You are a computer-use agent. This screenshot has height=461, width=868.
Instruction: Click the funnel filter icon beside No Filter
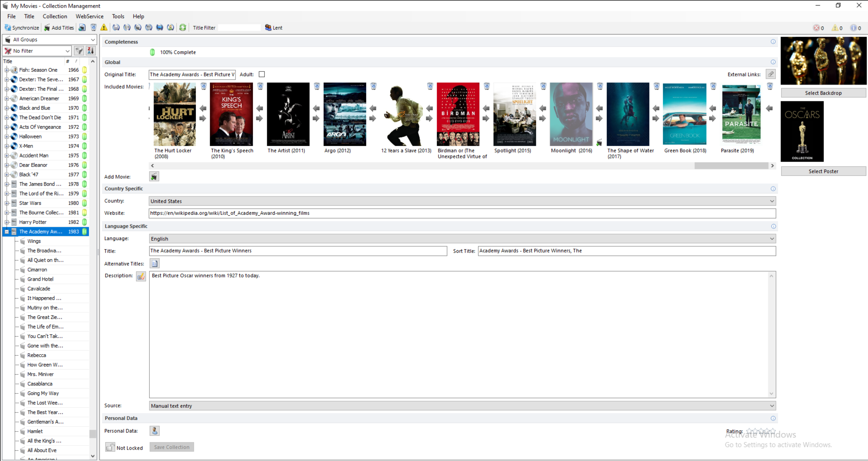[x=79, y=51]
